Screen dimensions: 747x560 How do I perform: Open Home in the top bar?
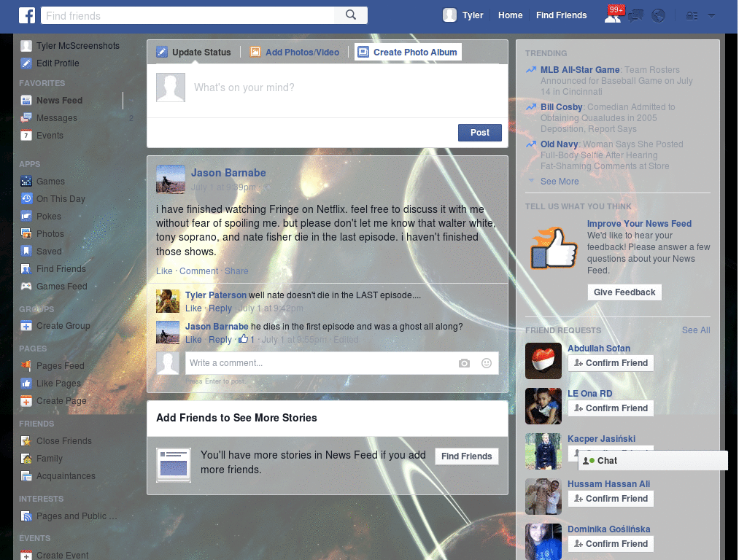[510, 15]
